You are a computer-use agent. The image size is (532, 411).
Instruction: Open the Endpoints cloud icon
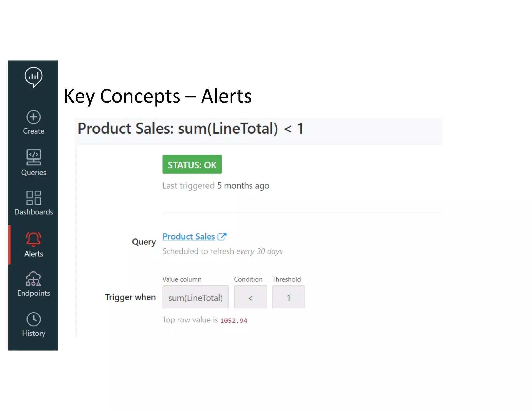click(x=34, y=279)
